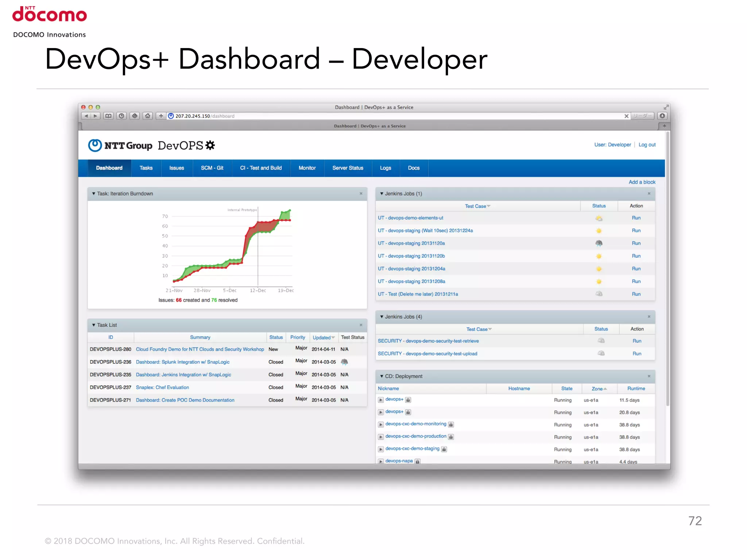Open the Docs navigation tab
747x560 pixels.
click(x=414, y=168)
